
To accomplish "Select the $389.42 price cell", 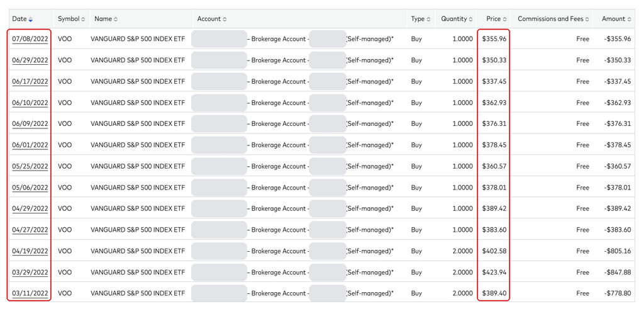I will (494, 208).
